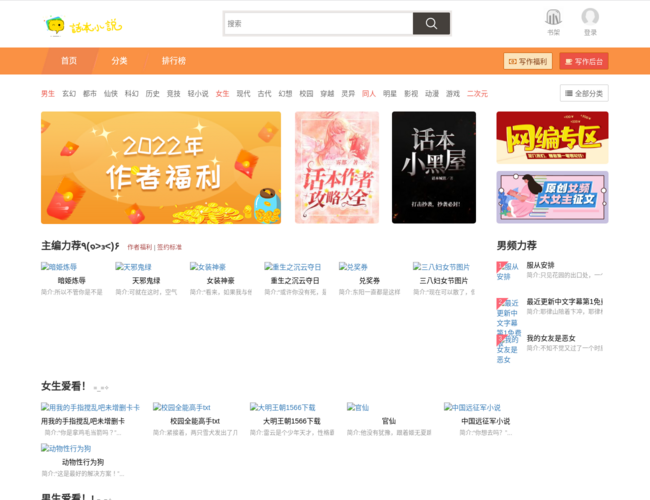Screen dimensions: 650x500
Task: Open the book titled 官仙
Action: point(389,421)
